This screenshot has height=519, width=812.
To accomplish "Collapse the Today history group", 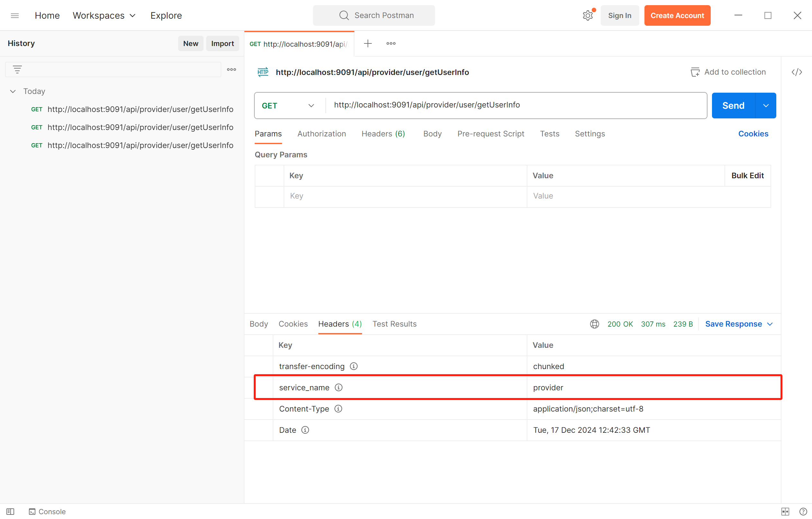I will [13, 91].
